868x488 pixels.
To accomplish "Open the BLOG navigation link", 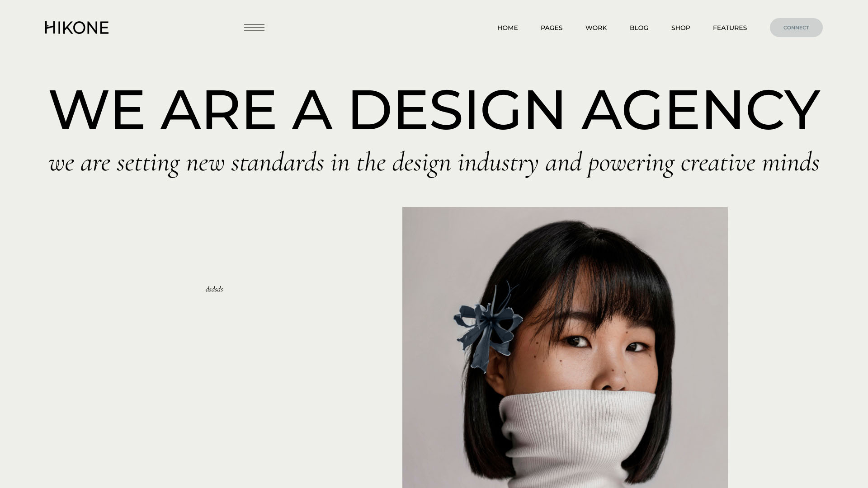I will pos(639,28).
